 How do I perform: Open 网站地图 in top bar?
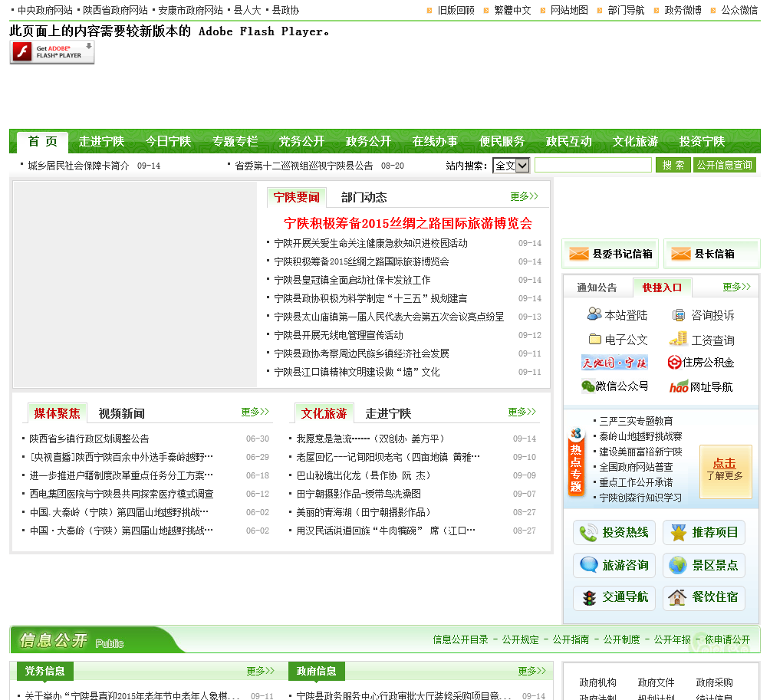(569, 10)
